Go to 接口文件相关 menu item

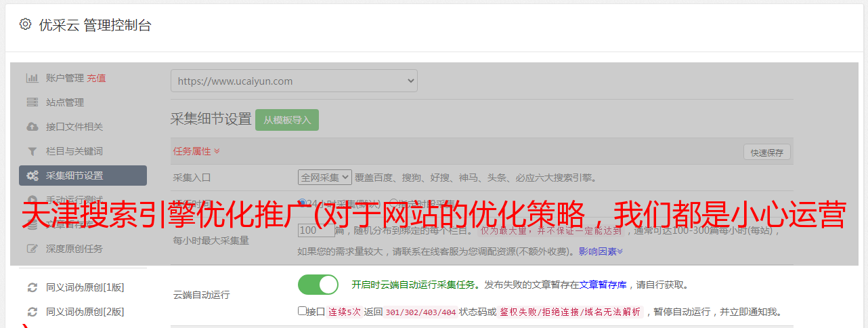74,127
